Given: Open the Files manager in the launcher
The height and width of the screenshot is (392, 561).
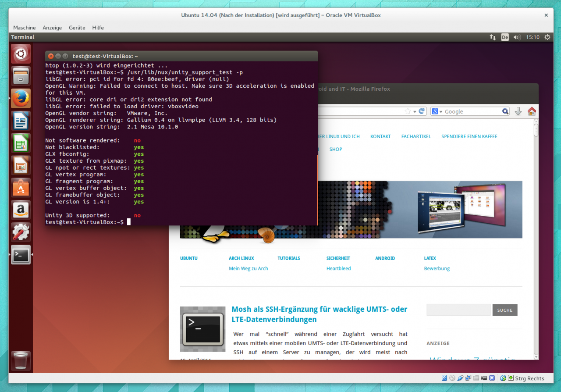Looking at the screenshot, I should pos(21,76).
